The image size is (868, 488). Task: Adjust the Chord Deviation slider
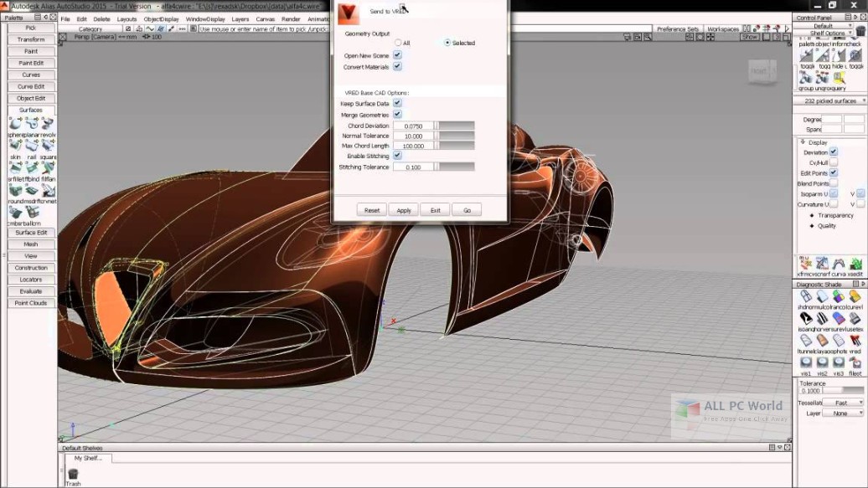tap(454, 126)
